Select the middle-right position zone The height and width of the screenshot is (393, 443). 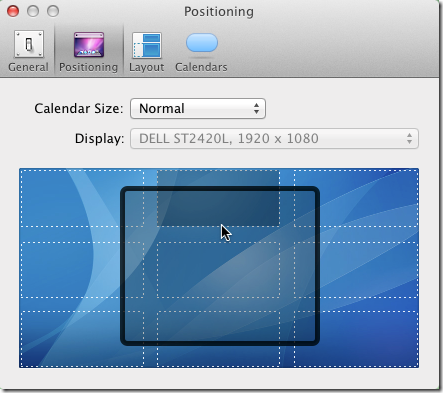tap(356, 270)
